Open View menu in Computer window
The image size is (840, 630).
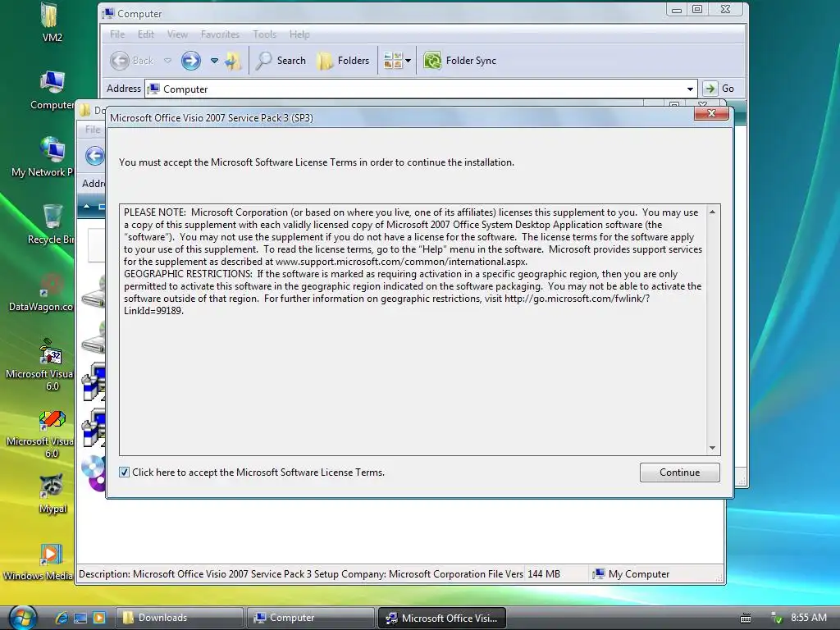[177, 34]
